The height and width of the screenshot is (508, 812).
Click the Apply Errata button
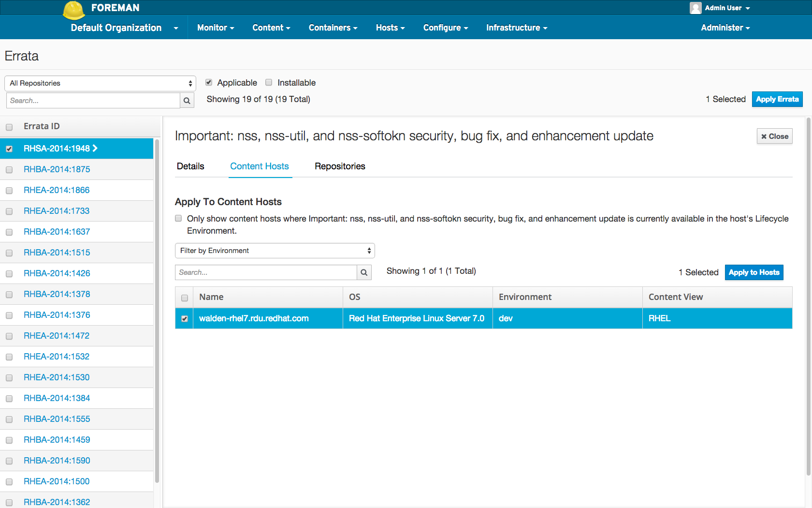[x=777, y=99]
